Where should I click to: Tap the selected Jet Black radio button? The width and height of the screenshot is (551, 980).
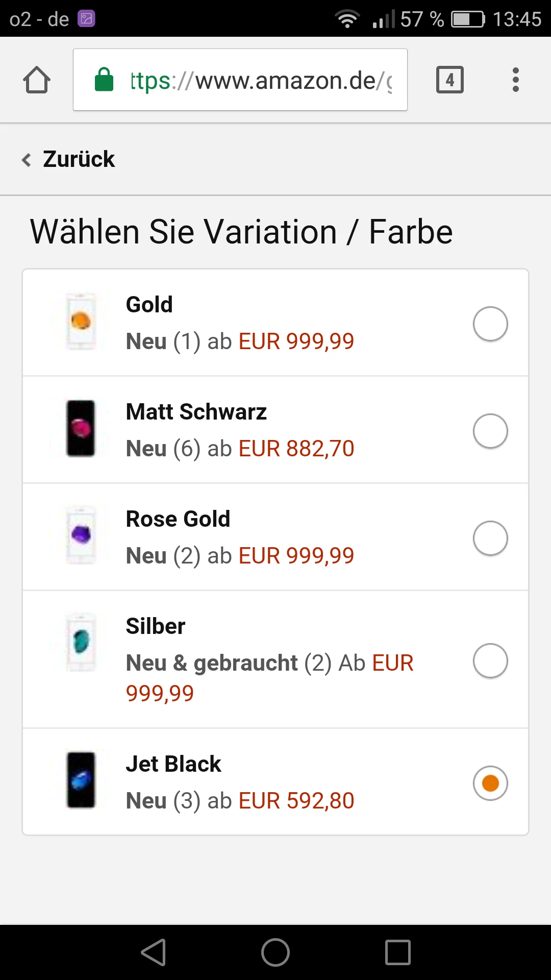click(x=490, y=783)
